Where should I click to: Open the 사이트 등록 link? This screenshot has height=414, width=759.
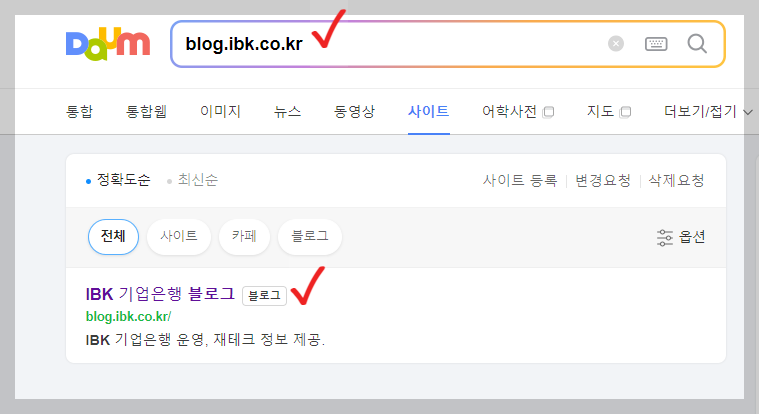click(520, 181)
